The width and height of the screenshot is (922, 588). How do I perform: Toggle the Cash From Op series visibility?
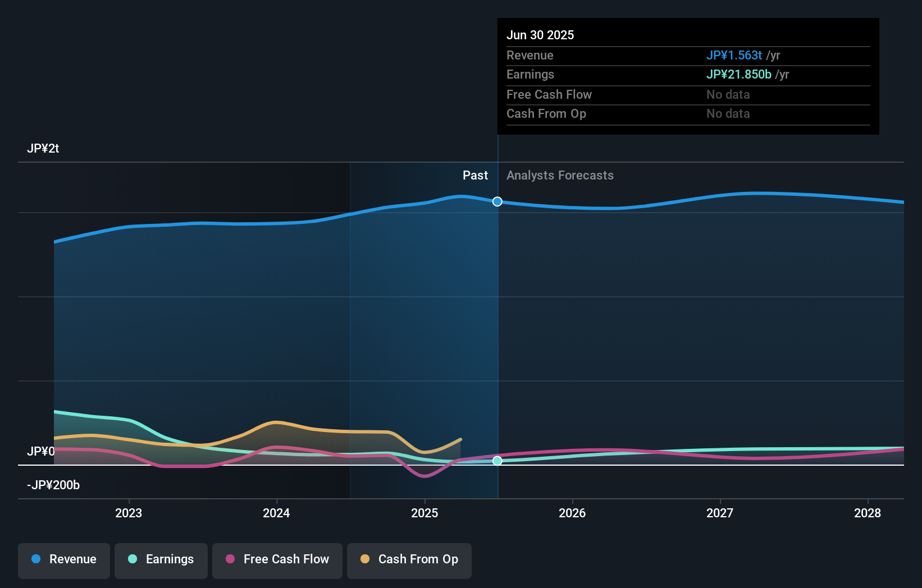(409, 560)
